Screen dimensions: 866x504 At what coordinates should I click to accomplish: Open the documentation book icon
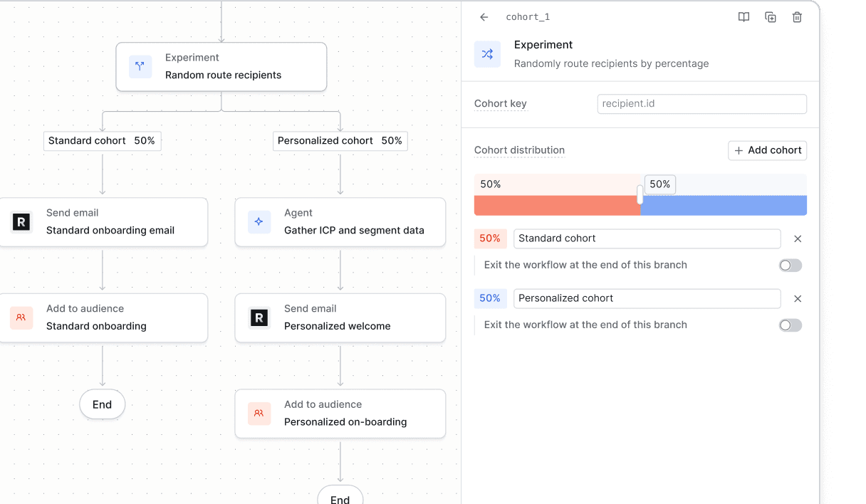pyautogui.click(x=744, y=17)
